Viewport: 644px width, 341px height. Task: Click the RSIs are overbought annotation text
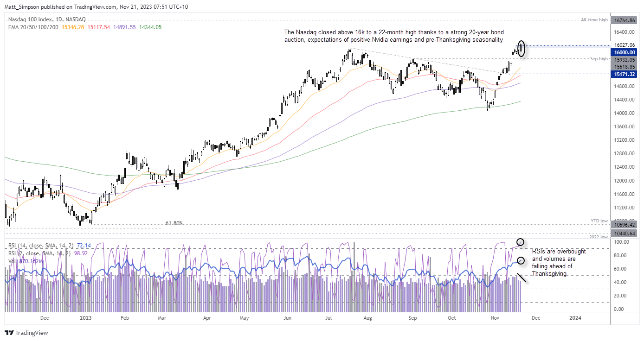pyautogui.click(x=559, y=262)
